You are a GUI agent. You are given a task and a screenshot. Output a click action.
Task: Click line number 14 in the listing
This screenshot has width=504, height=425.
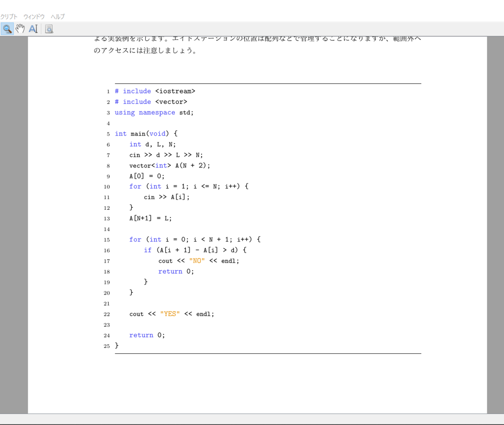(x=107, y=229)
